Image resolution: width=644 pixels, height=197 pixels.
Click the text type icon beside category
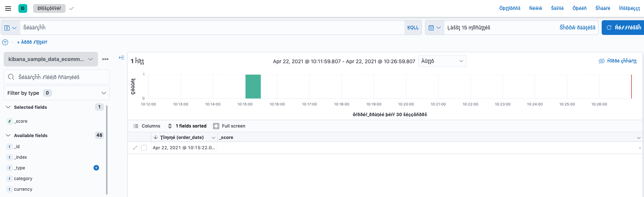[10, 179]
